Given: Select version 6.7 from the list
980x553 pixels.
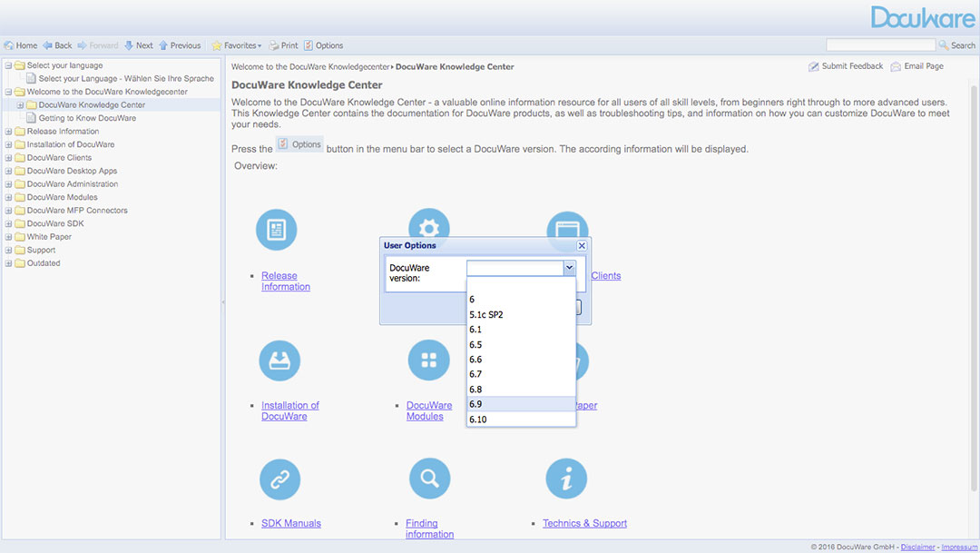Looking at the screenshot, I should tap(521, 374).
